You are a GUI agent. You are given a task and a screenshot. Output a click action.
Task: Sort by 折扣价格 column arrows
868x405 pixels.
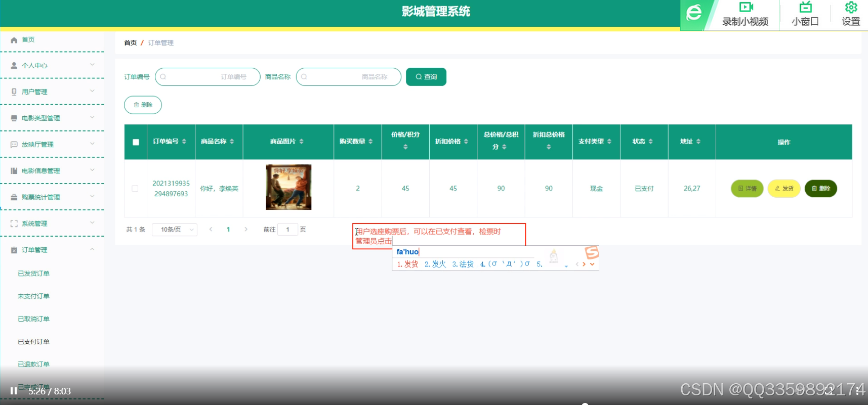pos(466,142)
